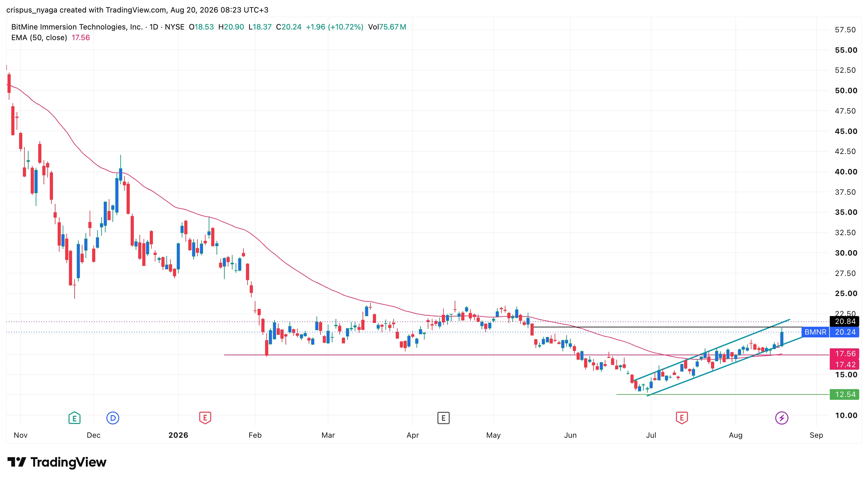Click the blue 20.24 current price label

point(844,332)
